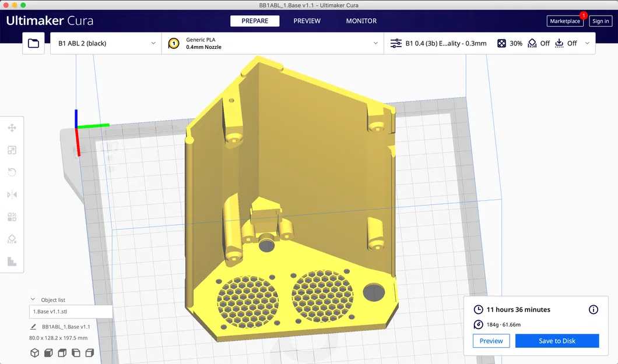618x364 pixels.
Task: Select the Support Blocker tool
Action: tap(12, 239)
